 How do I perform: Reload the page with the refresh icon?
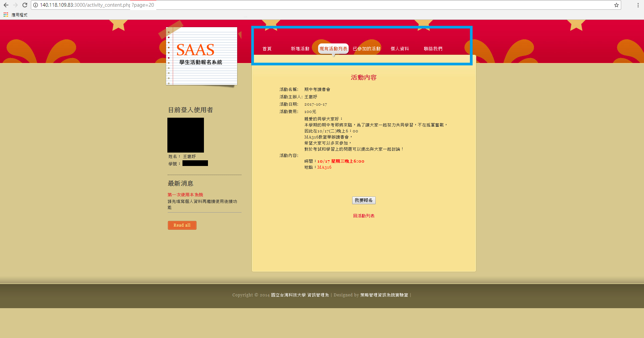click(x=25, y=5)
